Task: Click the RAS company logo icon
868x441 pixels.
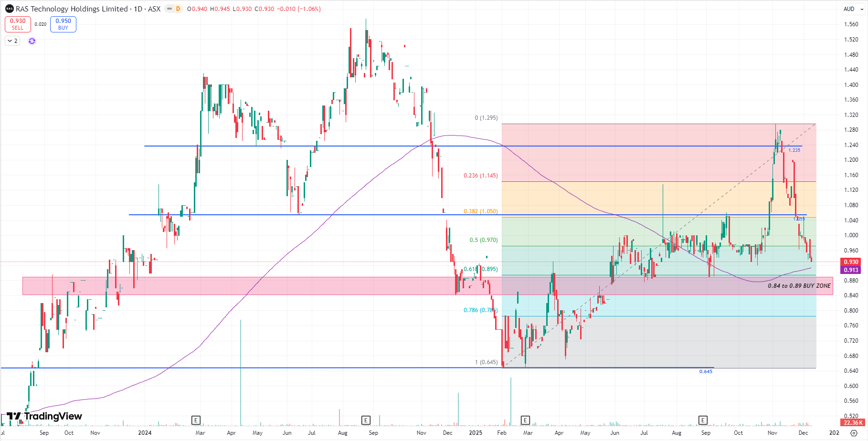Action: pos(9,9)
